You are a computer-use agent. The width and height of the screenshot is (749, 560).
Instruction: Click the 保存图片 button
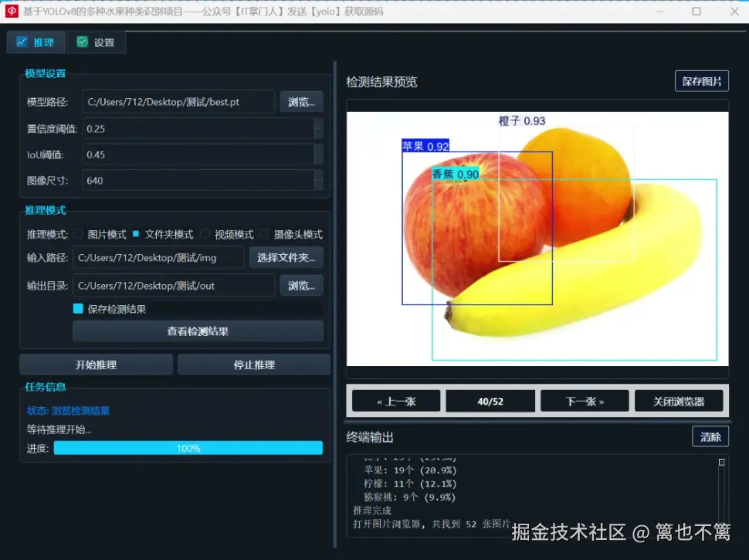(702, 81)
